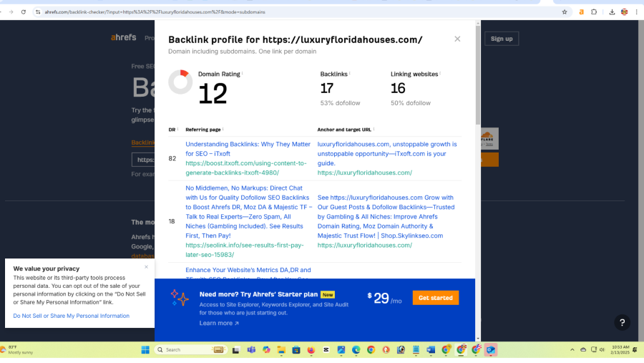Viewport: 644px width, 363px height.
Task: Open Copilot from taskbar
Action: coord(266,350)
